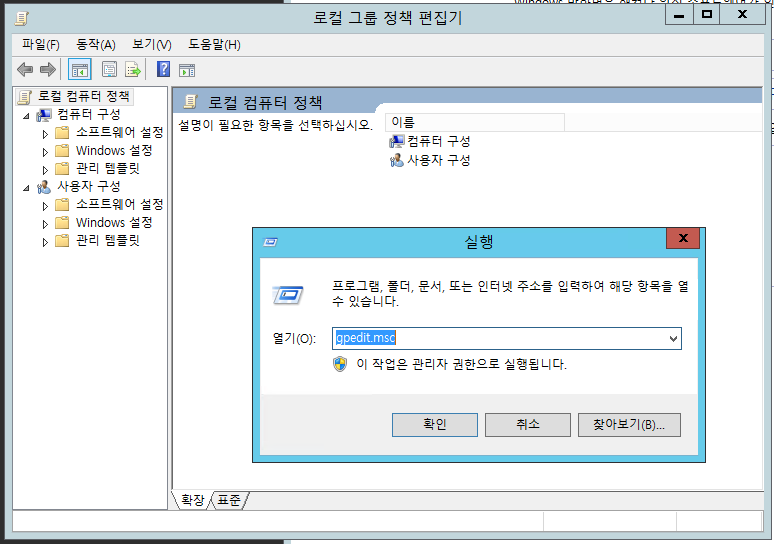Click the 취소 button in Run dialog
774x544 pixels.
(x=528, y=425)
